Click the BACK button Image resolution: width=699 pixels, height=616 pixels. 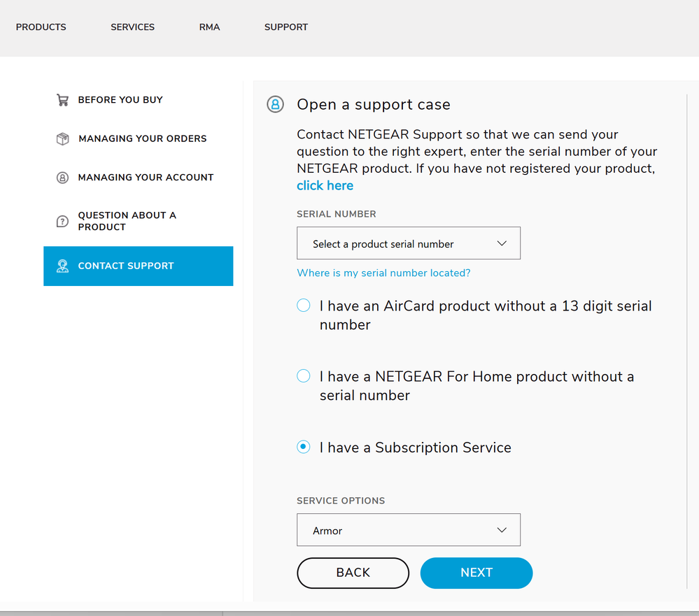coord(353,573)
